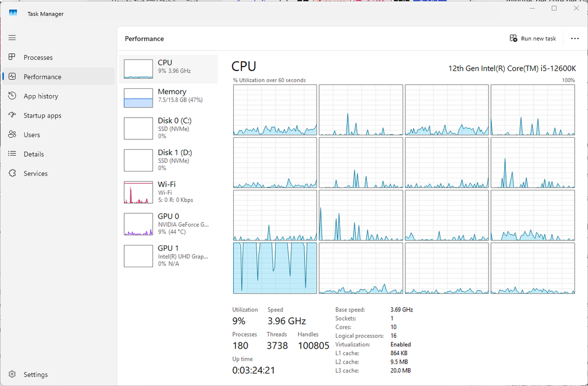
Task: Click Run new task button
Action: (532, 38)
